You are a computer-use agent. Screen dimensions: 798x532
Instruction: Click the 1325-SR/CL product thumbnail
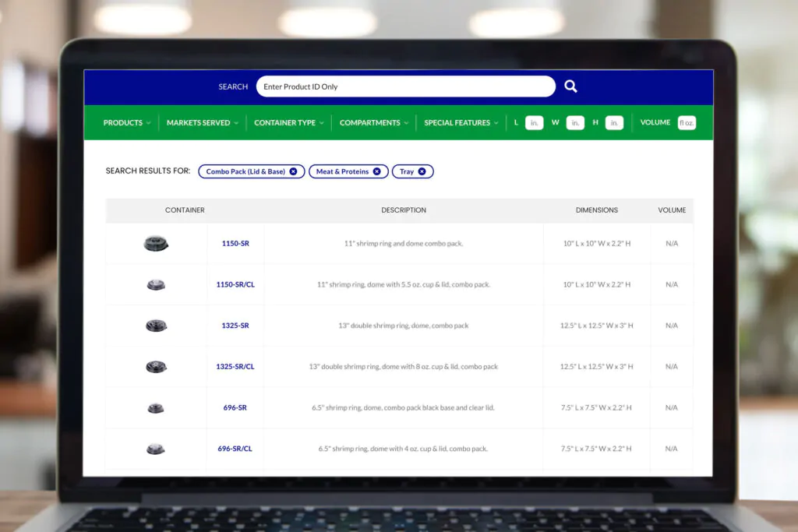[156, 367]
